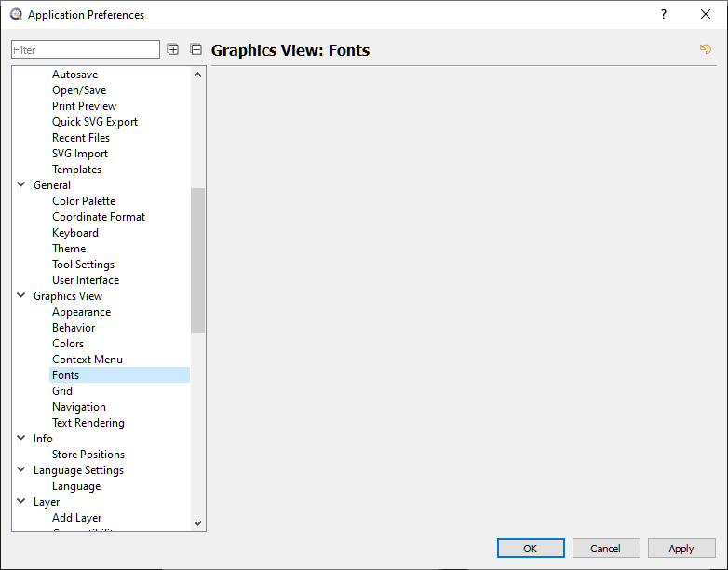
Task: Collapse the Info tree section
Action: pyautogui.click(x=21, y=439)
